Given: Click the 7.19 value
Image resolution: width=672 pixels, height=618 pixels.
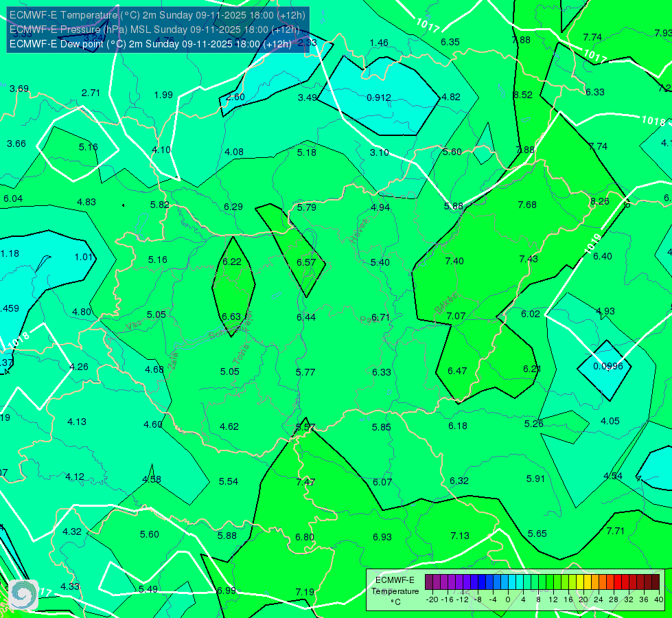Looking at the screenshot, I should point(305,593).
